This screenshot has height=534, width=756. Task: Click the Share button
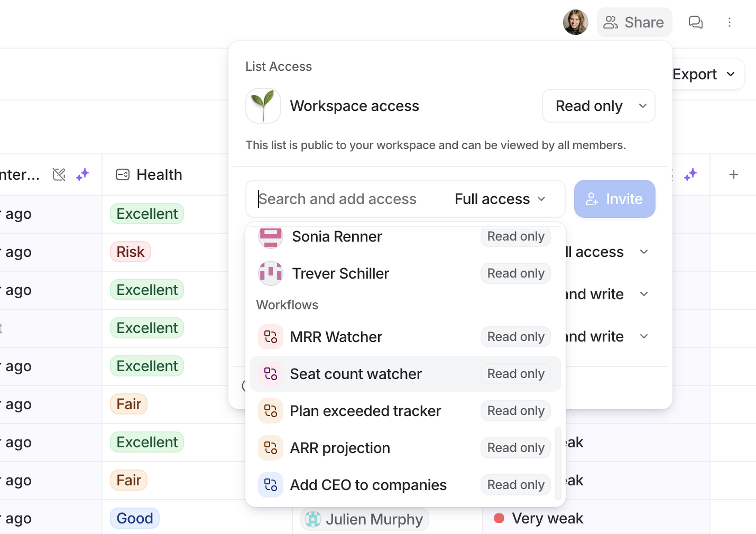point(634,22)
